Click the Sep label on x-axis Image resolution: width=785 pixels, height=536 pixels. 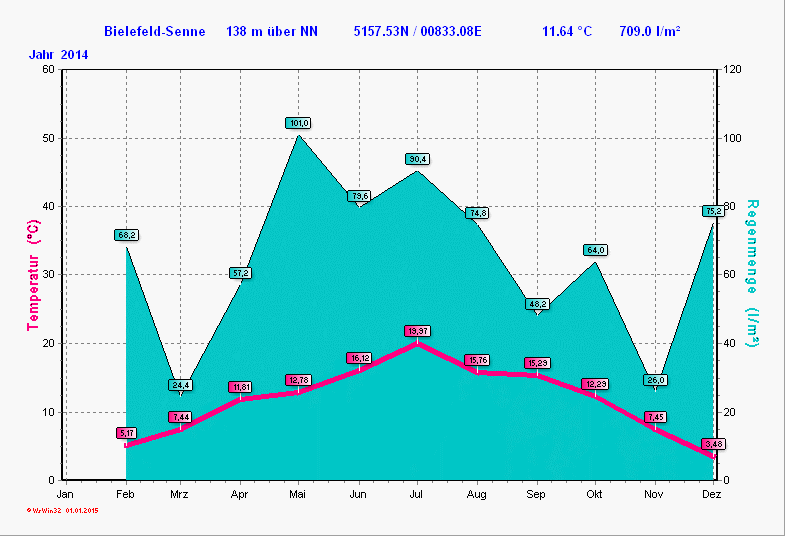[x=536, y=494]
